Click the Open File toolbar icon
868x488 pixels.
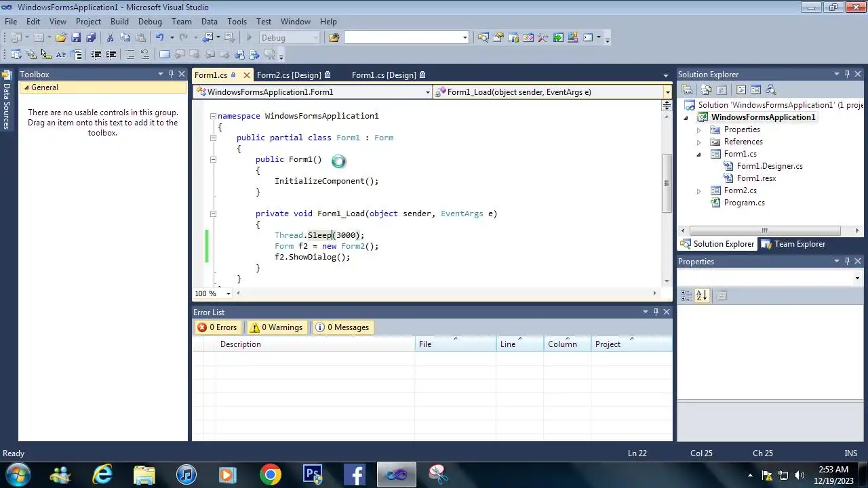tap(60, 38)
